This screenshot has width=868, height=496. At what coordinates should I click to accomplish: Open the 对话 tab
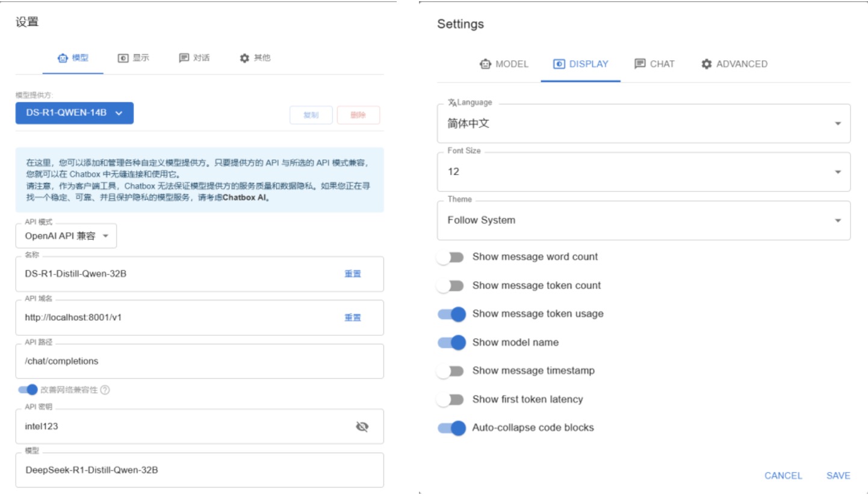click(x=194, y=58)
